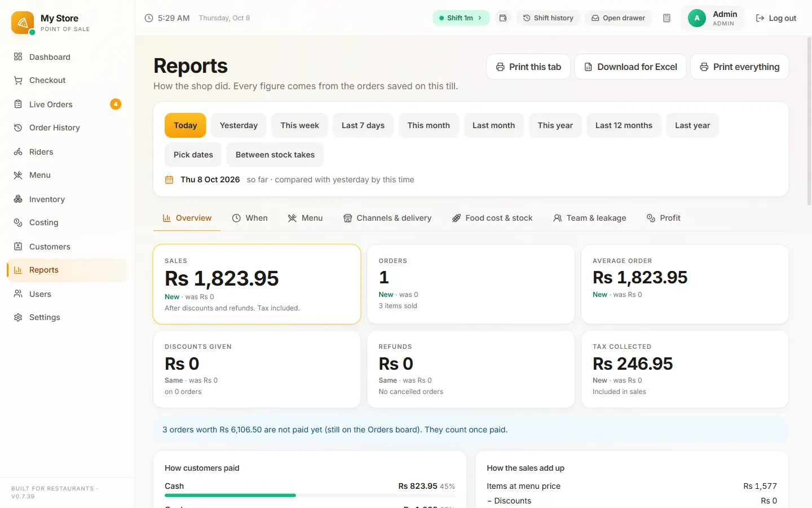Select the Sales summary card
This screenshot has width=812, height=508.
point(257,284)
